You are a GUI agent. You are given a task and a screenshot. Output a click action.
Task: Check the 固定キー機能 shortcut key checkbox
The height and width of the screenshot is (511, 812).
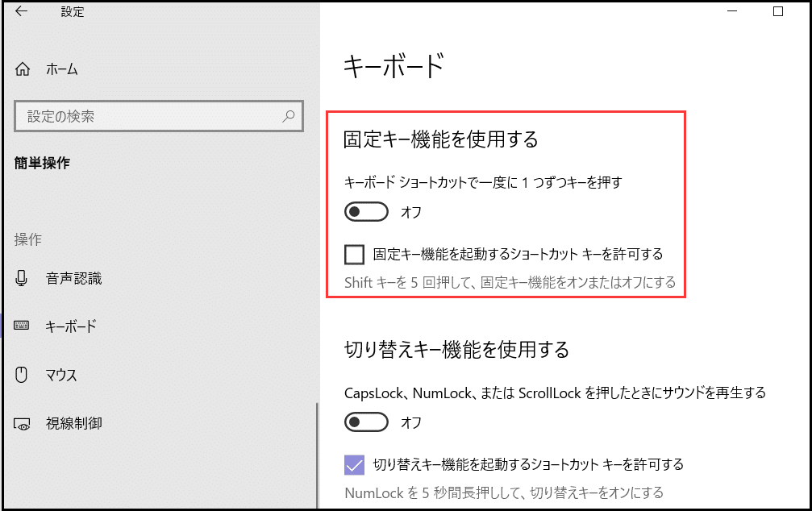(353, 254)
